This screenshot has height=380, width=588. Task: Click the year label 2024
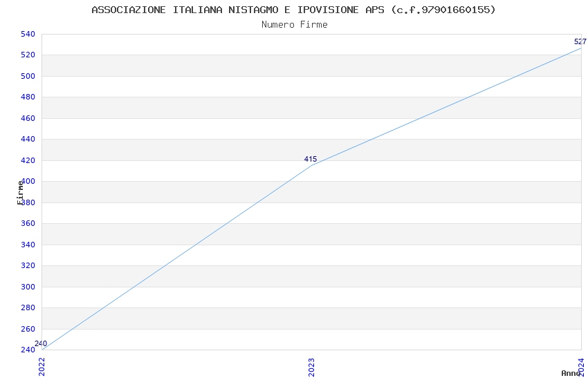pos(581,367)
